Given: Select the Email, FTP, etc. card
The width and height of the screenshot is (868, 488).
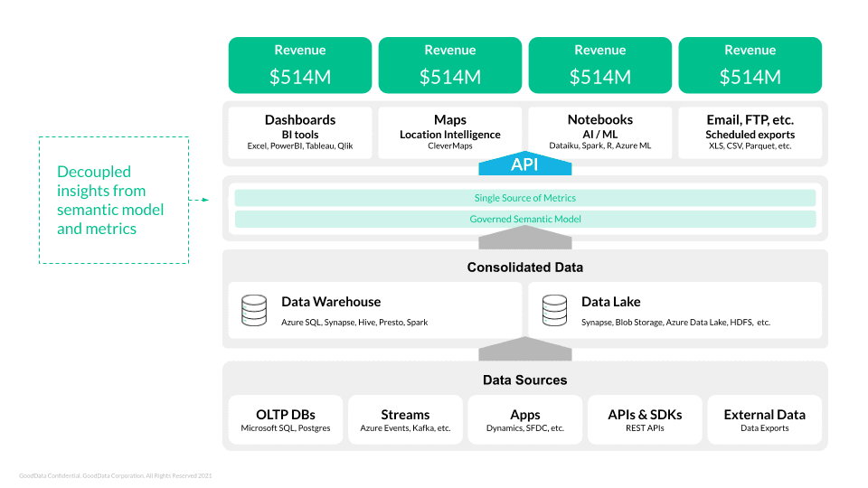Looking at the screenshot, I should click(x=750, y=133).
